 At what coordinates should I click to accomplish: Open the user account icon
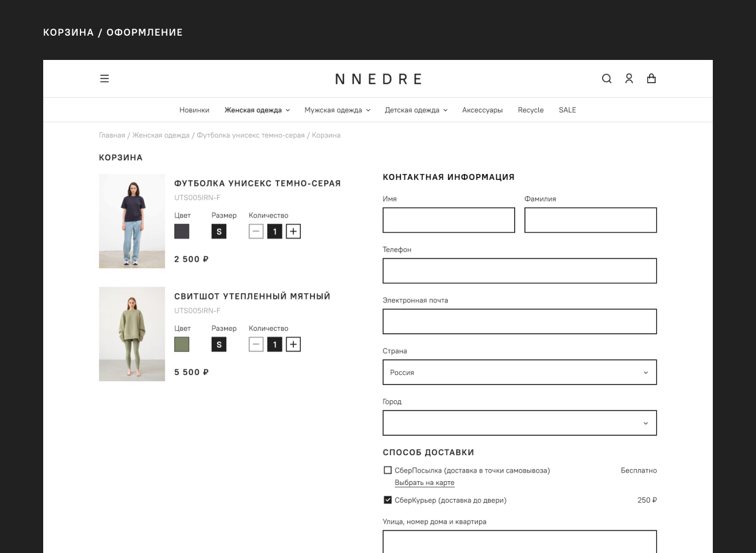pyautogui.click(x=629, y=79)
